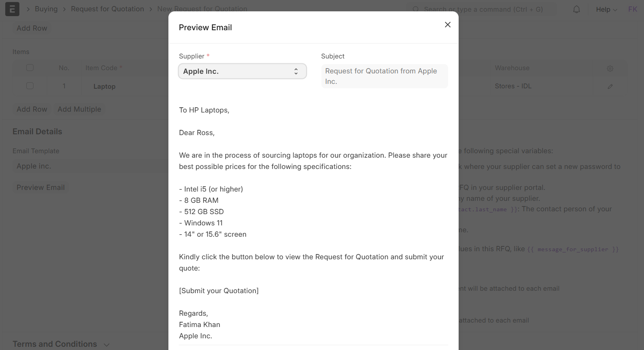644x350 pixels.
Task: Open the Supplier dropdown showing Apple Inc.
Action: tap(242, 71)
